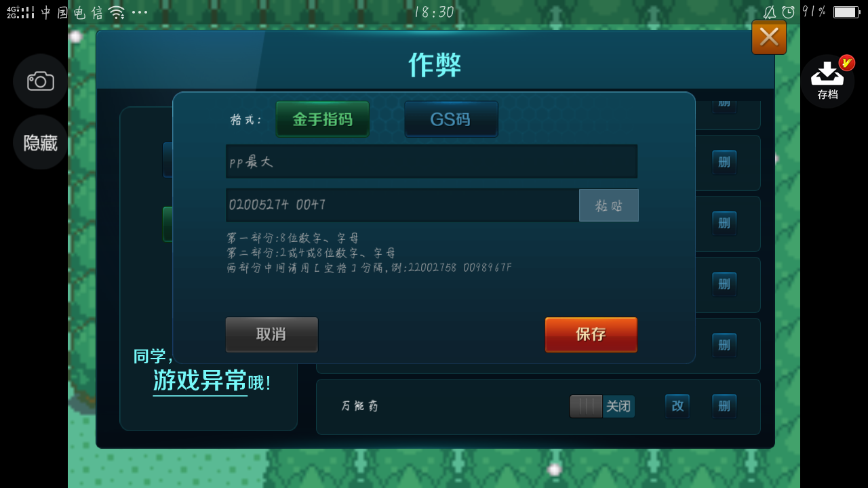Click the 删 button directly above 万能药's row
Screen dimensions: 868x488
(724, 345)
